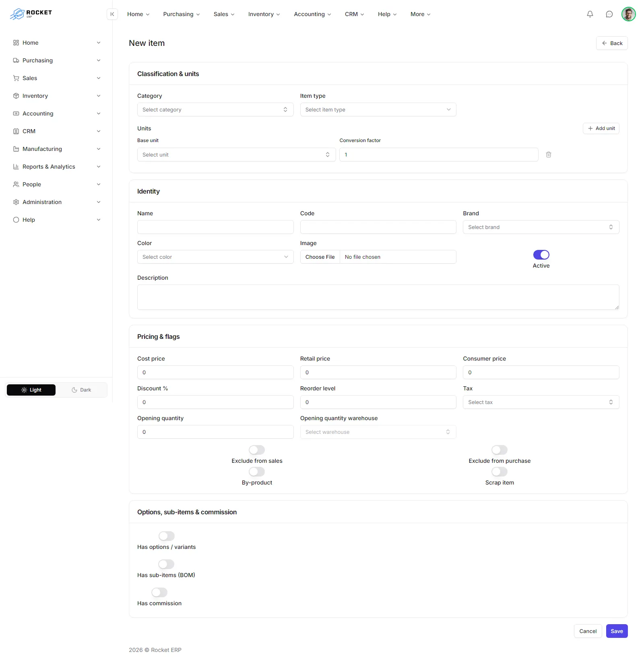
Task: Enable Has commission switch
Action: 159,592
